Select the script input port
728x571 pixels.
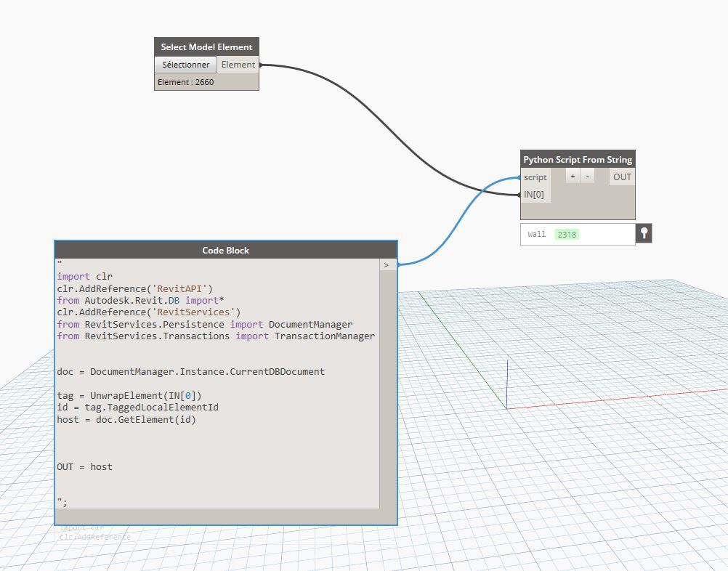(535, 177)
